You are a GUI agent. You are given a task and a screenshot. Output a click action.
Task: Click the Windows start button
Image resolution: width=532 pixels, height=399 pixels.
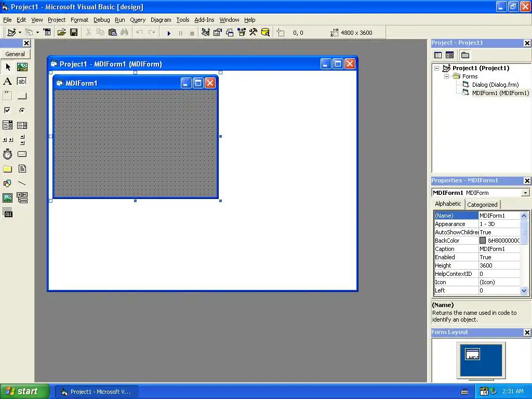pos(24,392)
